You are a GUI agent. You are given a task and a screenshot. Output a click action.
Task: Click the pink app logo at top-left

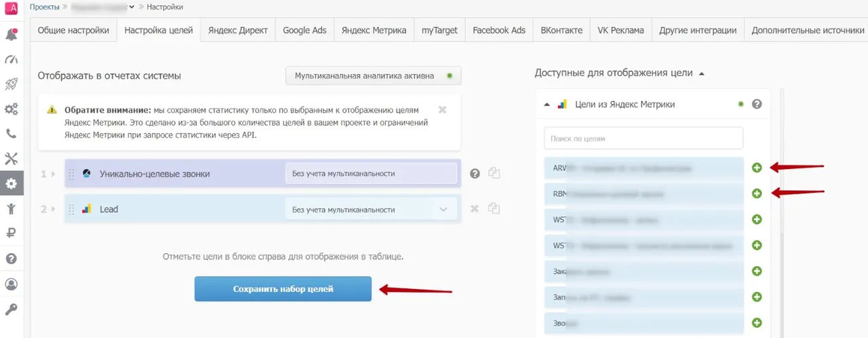click(x=11, y=8)
